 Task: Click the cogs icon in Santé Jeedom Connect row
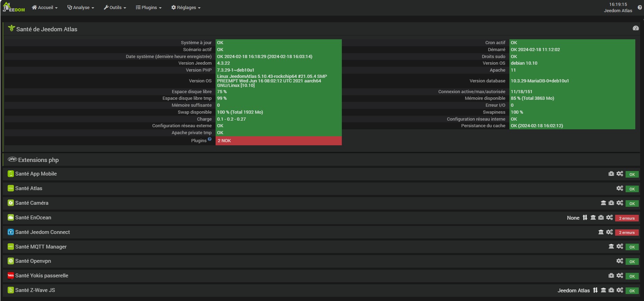pyautogui.click(x=609, y=232)
